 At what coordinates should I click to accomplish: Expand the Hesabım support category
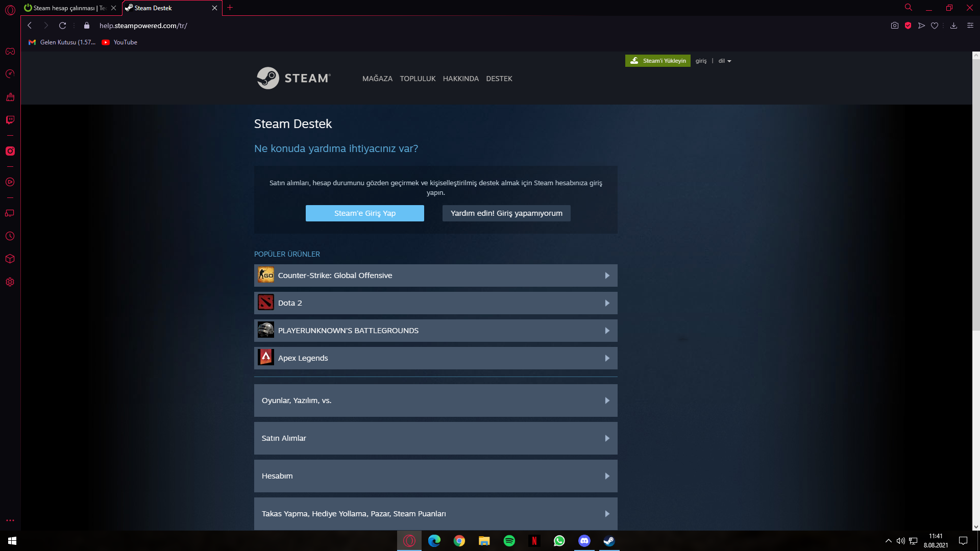point(435,476)
